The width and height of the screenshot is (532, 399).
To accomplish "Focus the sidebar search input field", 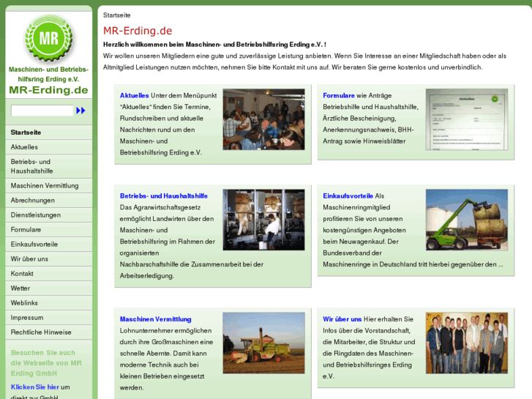I will [42, 111].
